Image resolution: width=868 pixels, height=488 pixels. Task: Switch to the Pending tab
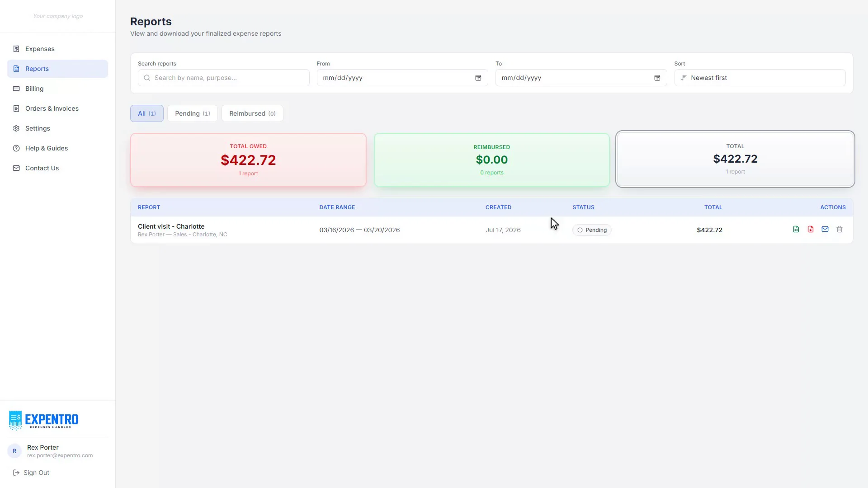(x=193, y=113)
